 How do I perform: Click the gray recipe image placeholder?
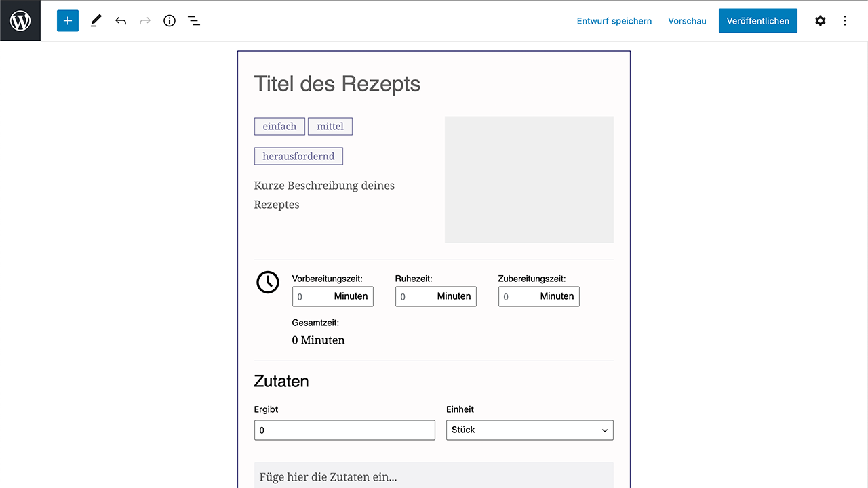(x=529, y=180)
